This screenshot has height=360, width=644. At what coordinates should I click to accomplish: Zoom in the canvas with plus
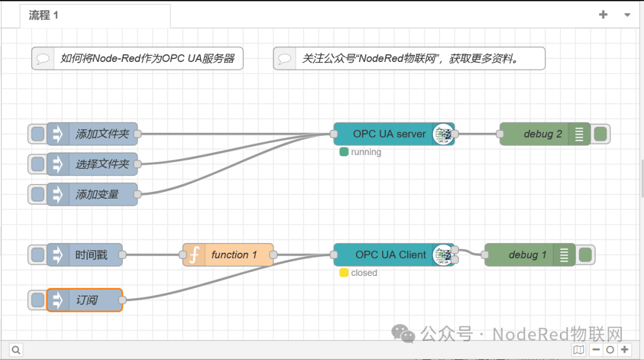coord(625,350)
